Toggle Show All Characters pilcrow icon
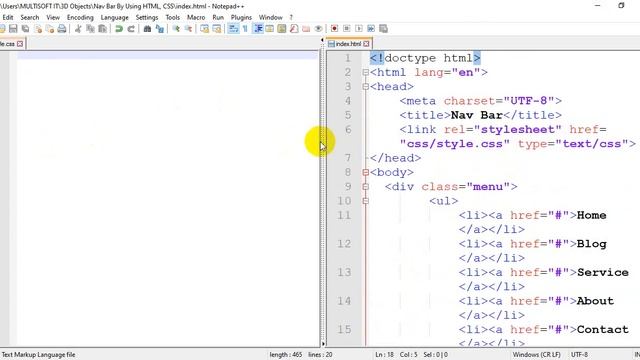Viewport: 640px width, 360px height. [x=245, y=29]
